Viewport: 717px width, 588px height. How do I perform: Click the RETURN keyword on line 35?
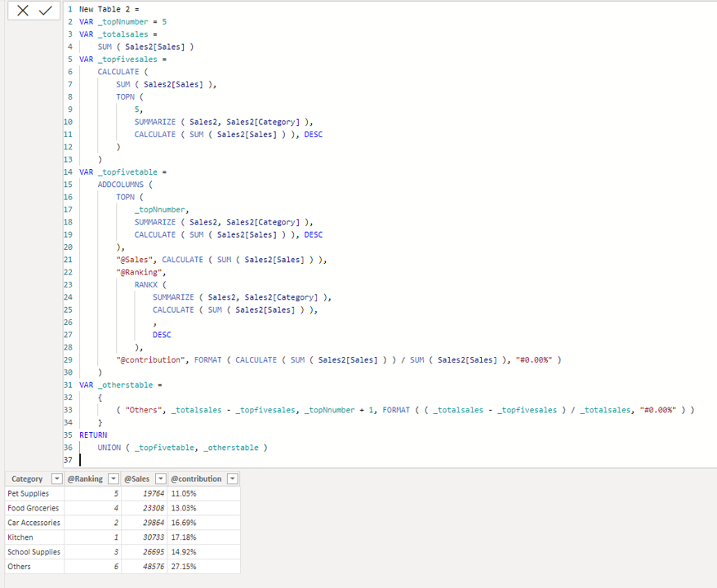point(93,434)
